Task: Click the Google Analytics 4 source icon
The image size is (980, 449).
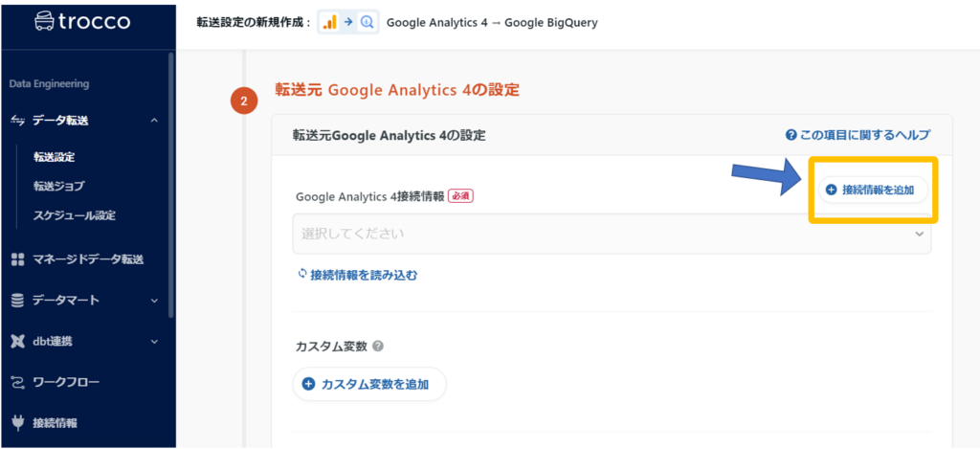Action: 329,22
